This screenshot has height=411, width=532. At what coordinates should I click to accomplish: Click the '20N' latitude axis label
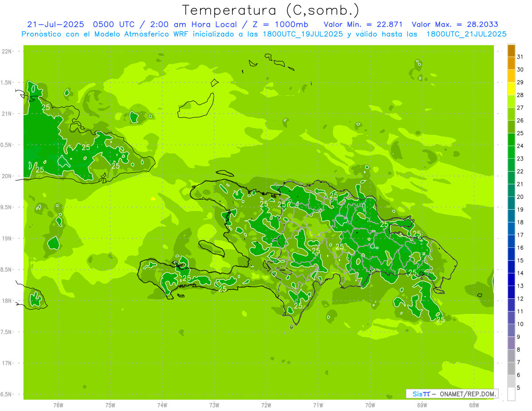tap(6, 176)
